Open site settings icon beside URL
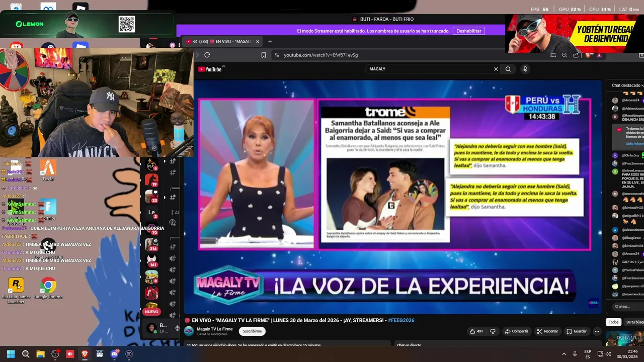This screenshot has height=362, width=644. [x=276, y=55]
